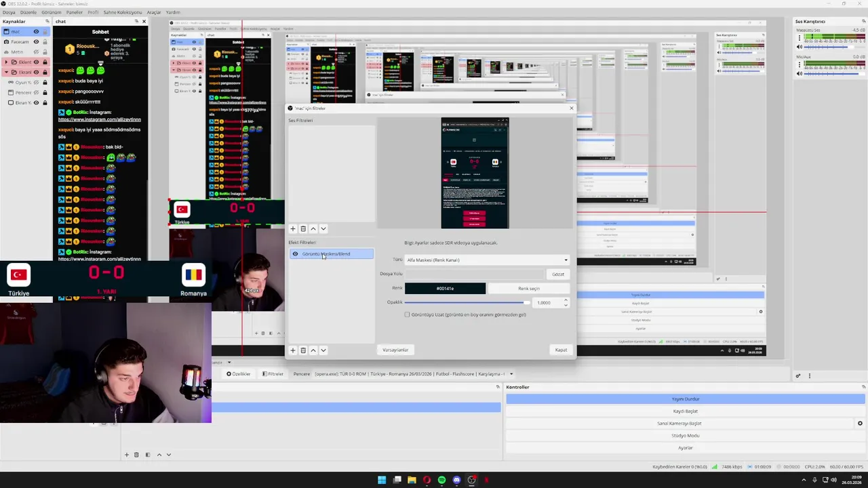
Task: Click Varsayılanlar in filter dialog
Action: (395, 350)
